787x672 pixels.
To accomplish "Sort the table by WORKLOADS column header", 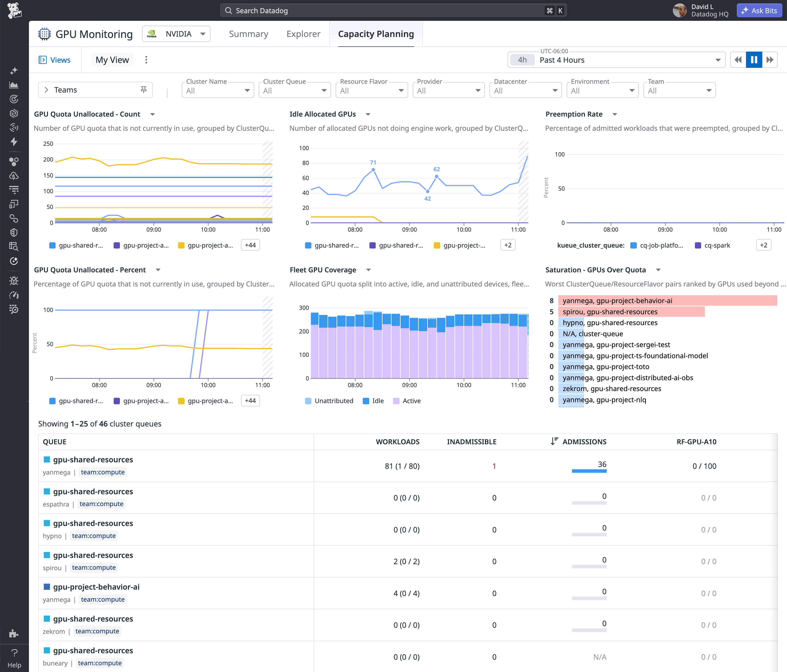I will click(398, 442).
